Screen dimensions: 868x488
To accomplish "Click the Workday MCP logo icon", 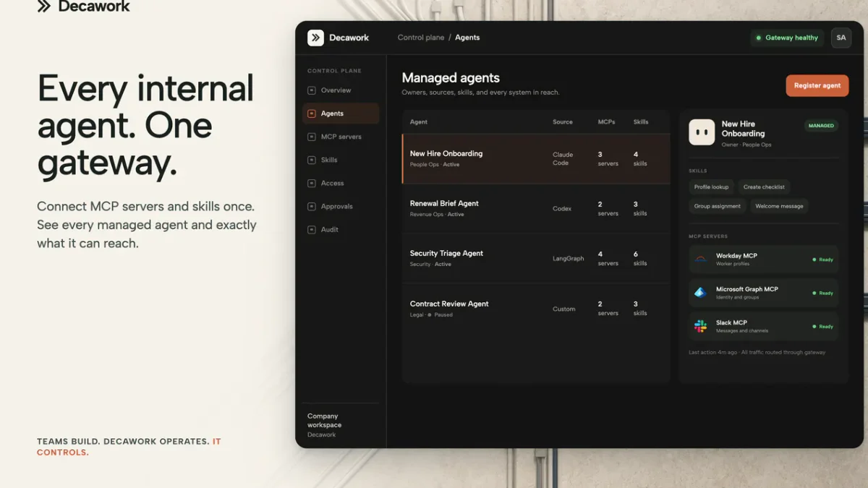I will point(700,259).
